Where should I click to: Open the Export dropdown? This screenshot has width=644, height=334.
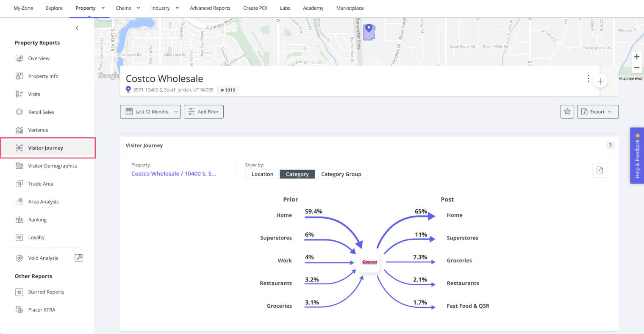[597, 111]
